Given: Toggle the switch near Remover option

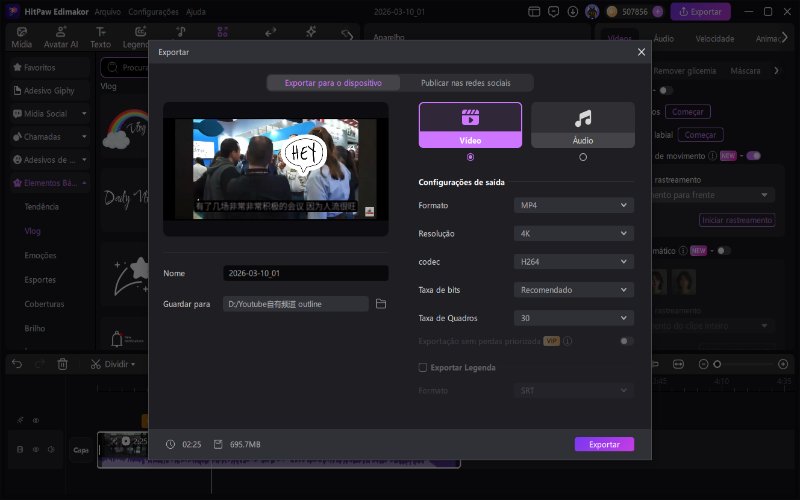Looking at the screenshot, I should [666, 90].
